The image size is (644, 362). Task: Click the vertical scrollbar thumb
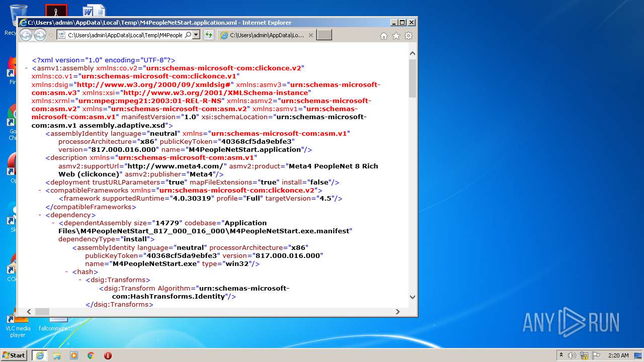point(413,78)
